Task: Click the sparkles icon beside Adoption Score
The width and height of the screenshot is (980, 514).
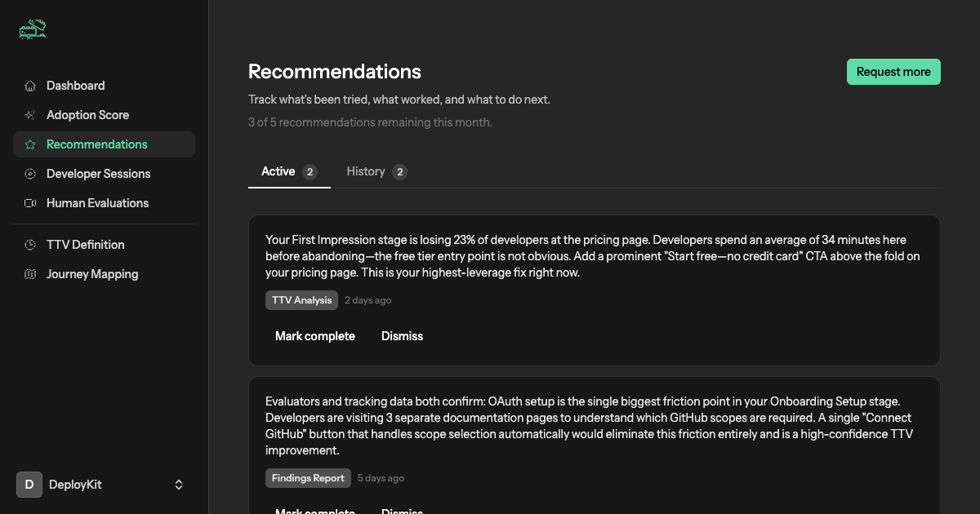Action: pyautogui.click(x=30, y=114)
